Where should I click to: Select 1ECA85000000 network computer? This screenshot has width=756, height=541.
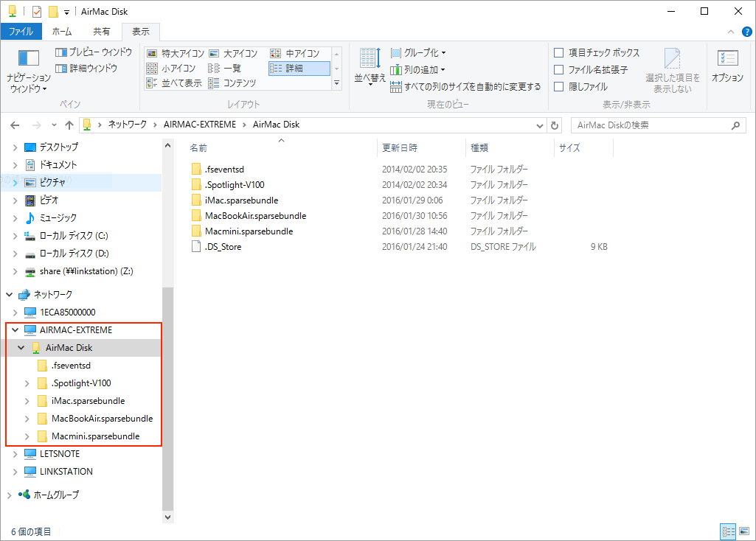point(68,313)
